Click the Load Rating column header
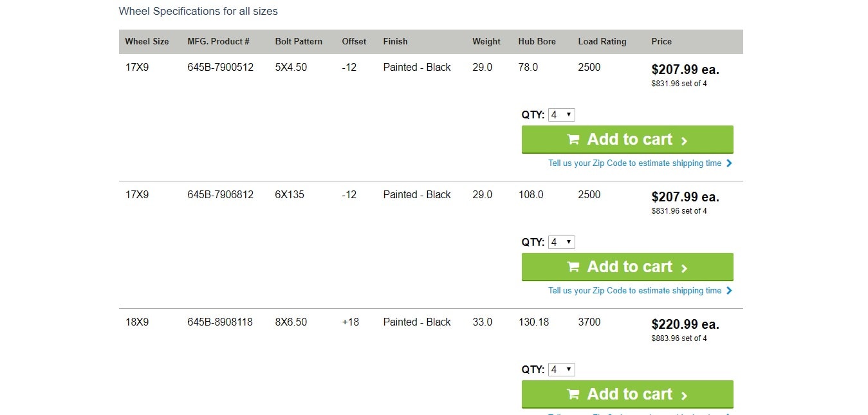The image size is (868, 415). coord(602,41)
